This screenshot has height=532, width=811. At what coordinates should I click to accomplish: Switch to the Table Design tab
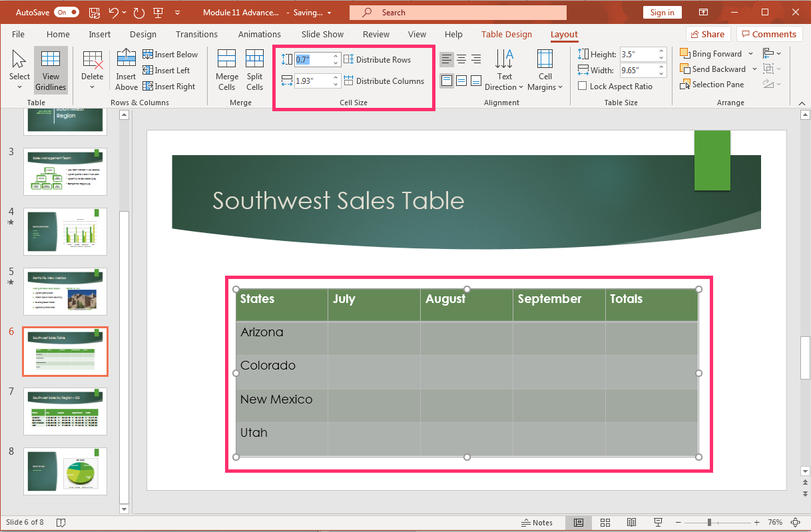tap(505, 34)
